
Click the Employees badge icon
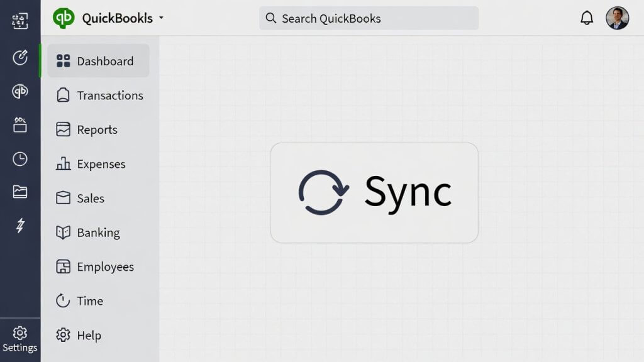point(64,266)
